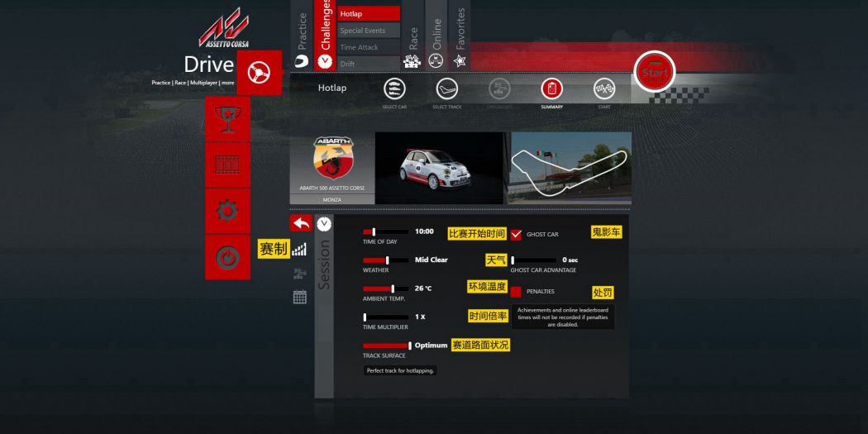Click the 10:00 time value
This screenshot has height=434, width=868.
(x=424, y=231)
